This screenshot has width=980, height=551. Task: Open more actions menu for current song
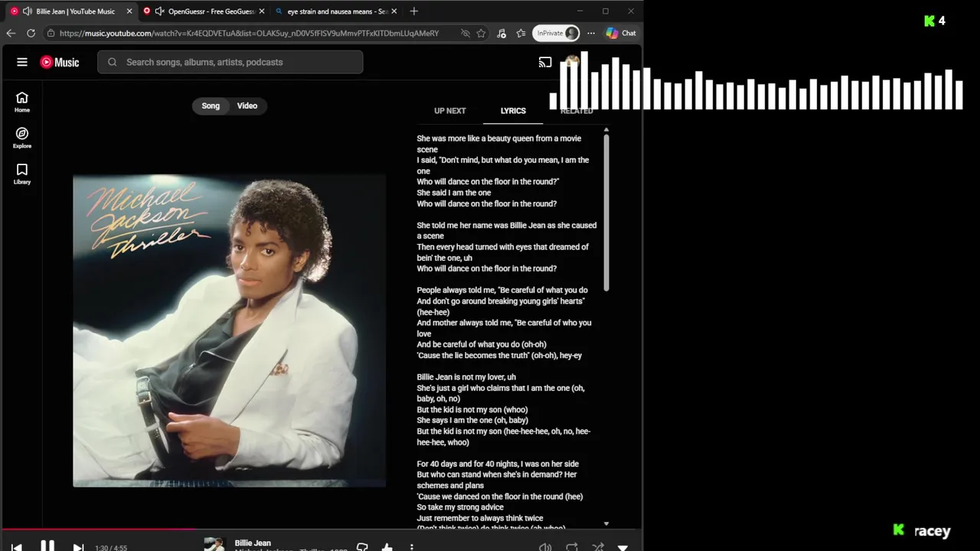coord(412,547)
